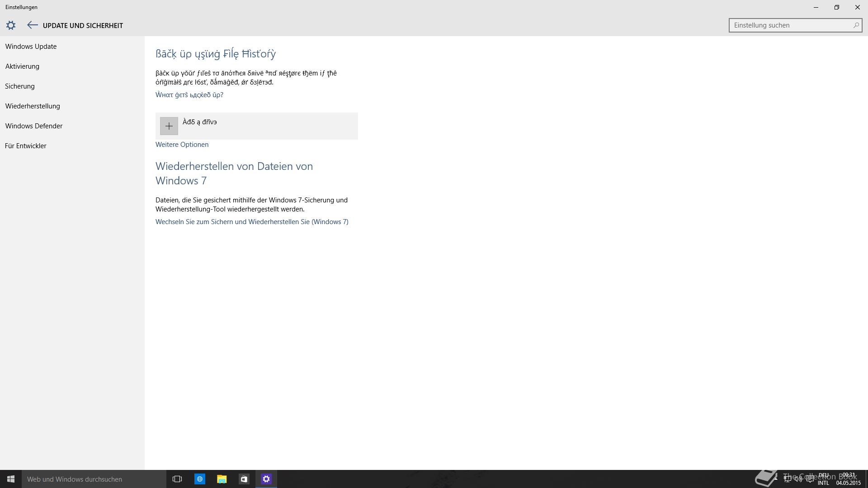Open the Store app on the taskbar
The image size is (868, 488).
pos(244,479)
